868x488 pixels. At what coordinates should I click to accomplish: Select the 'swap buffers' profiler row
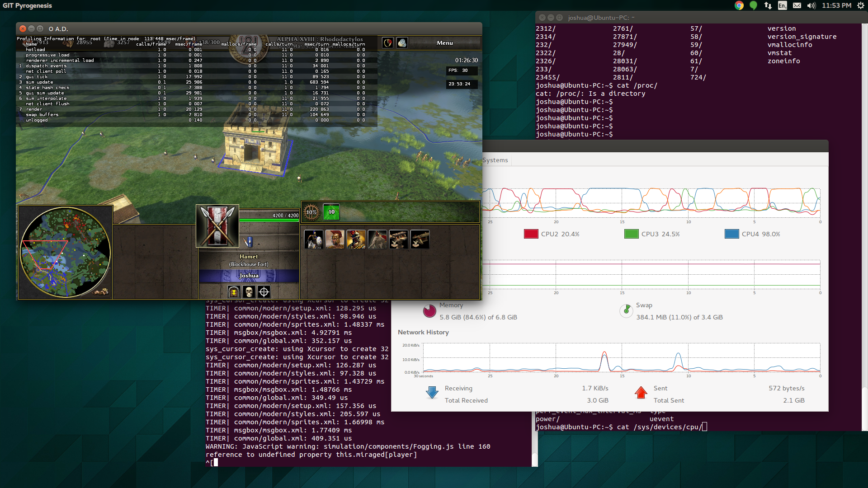197,115
